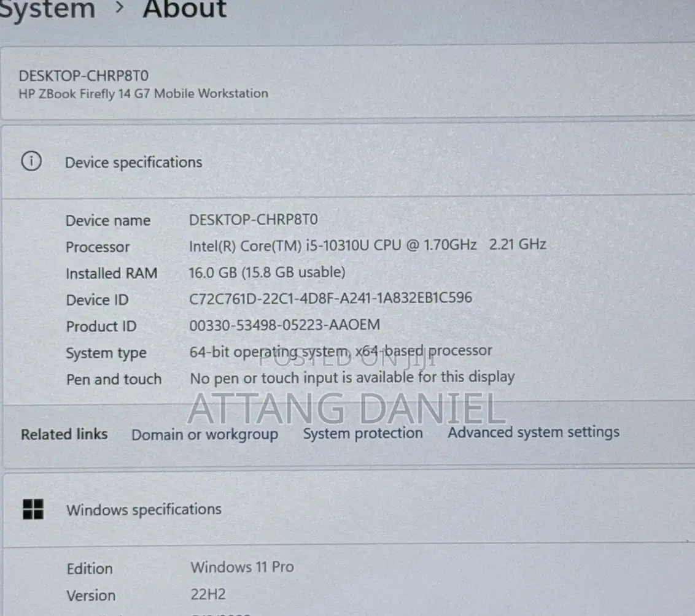
Task: Open the System protection link
Action: 363,433
